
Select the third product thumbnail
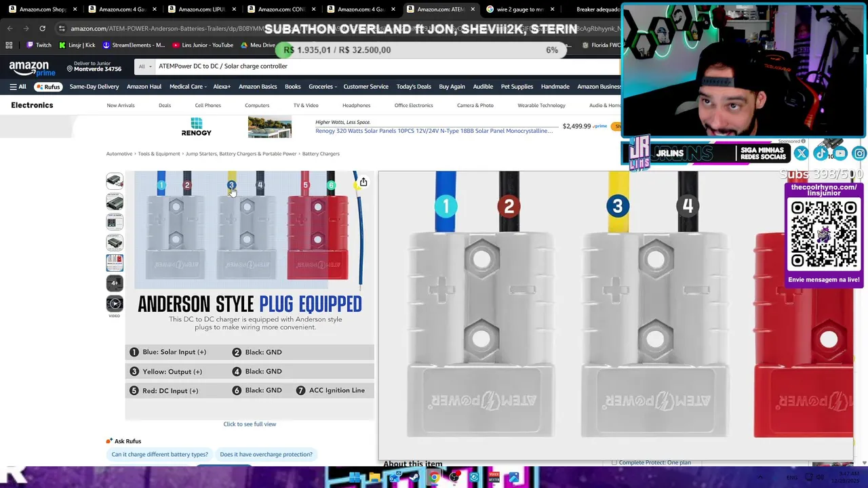[114, 222]
